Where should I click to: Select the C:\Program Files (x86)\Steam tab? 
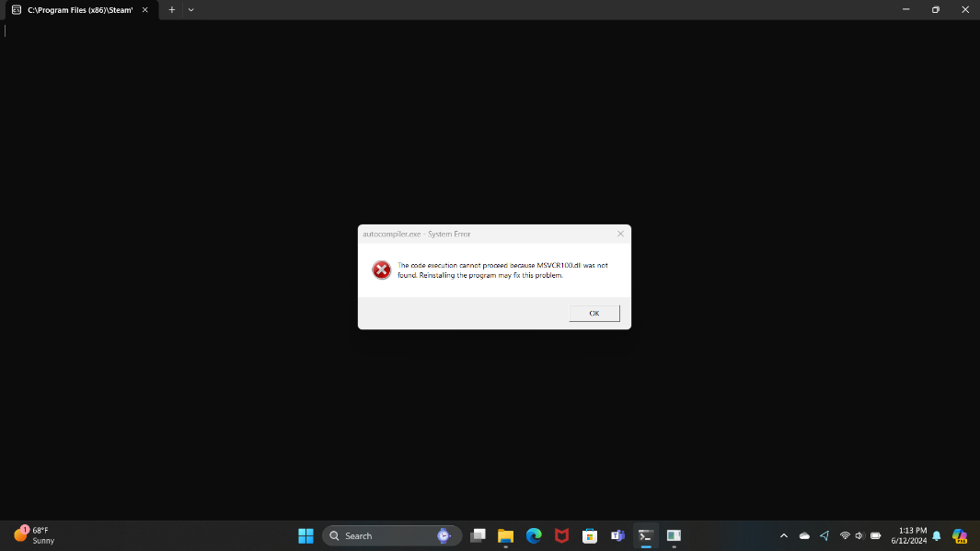pyautogui.click(x=78, y=9)
